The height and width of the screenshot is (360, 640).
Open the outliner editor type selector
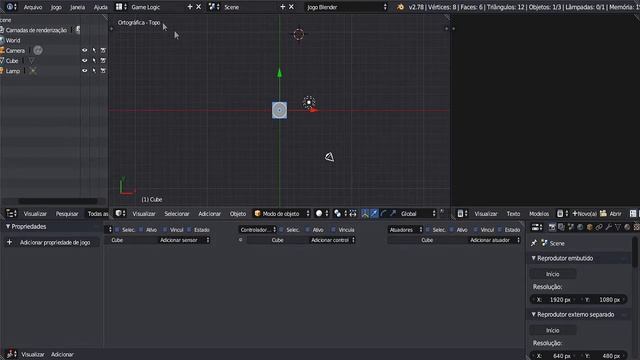click(x=11, y=213)
